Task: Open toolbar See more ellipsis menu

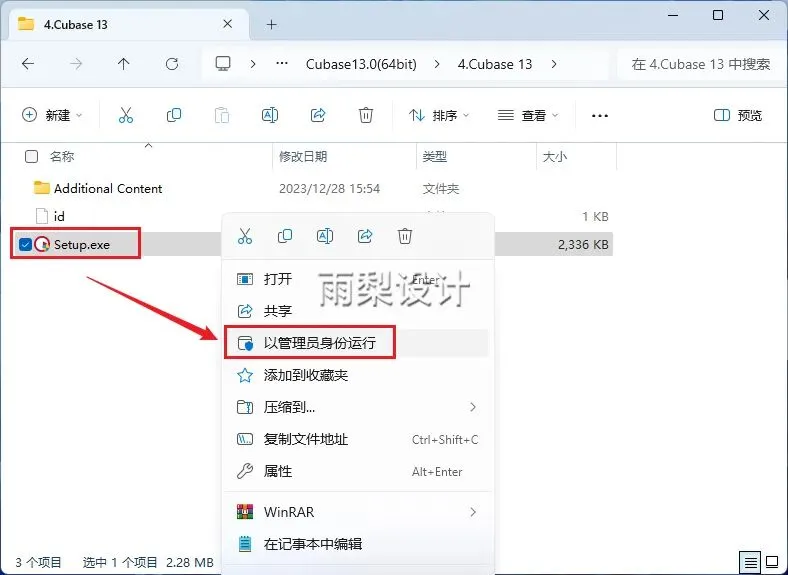Action: pos(600,116)
